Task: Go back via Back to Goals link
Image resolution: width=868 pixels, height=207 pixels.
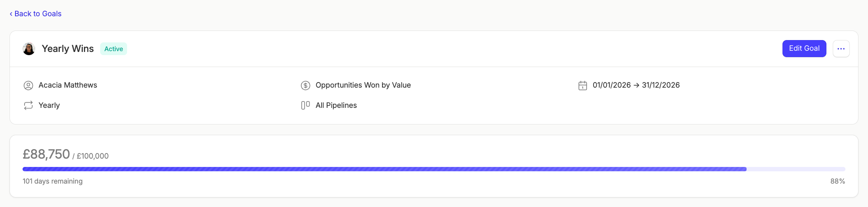Action: (x=36, y=14)
